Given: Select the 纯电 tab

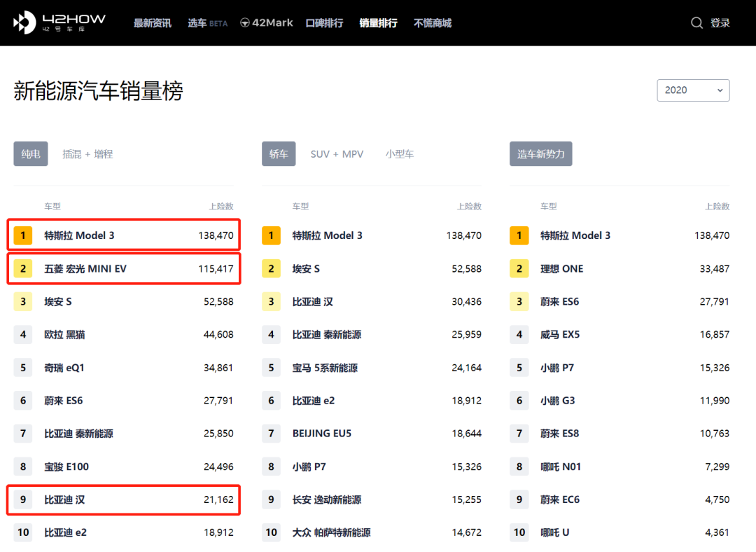Looking at the screenshot, I should coord(30,154).
